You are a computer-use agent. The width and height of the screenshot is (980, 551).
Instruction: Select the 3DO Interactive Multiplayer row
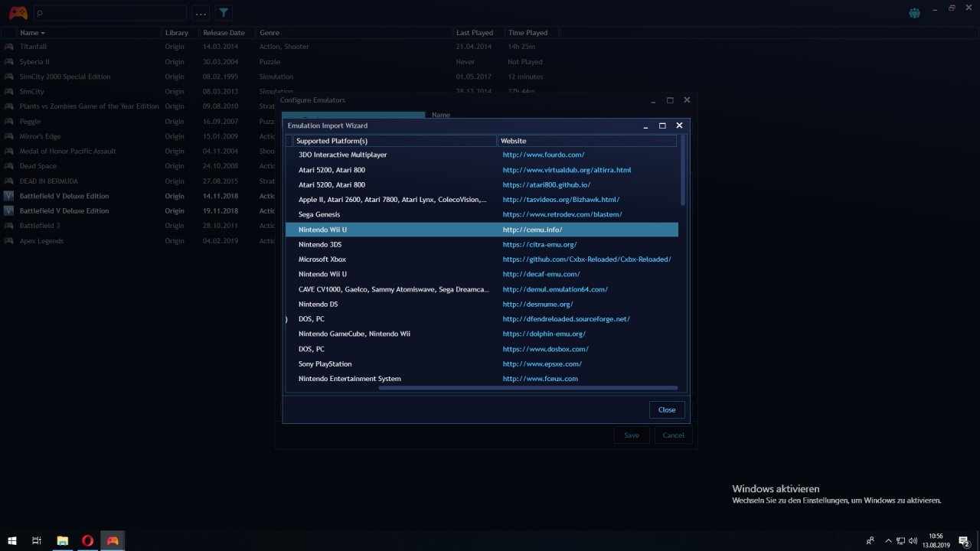coord(482,155)
